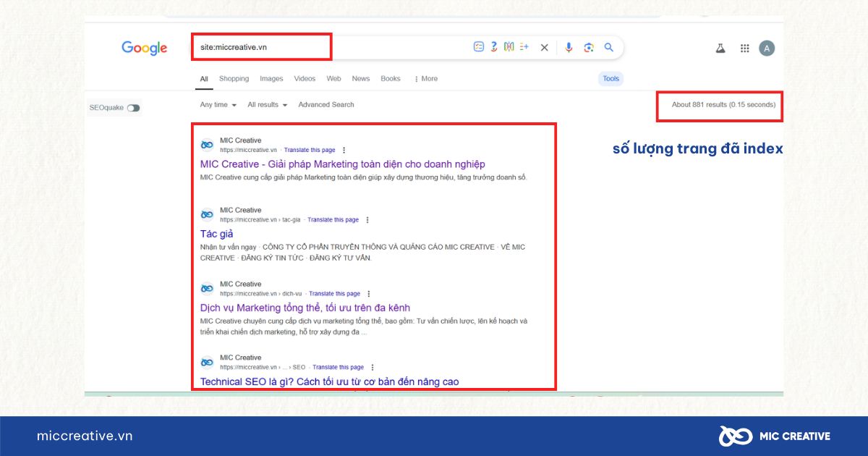Click the question mark extension icon in search bar
This screenshot has width=868, height=456.
(x=494, y=47)
